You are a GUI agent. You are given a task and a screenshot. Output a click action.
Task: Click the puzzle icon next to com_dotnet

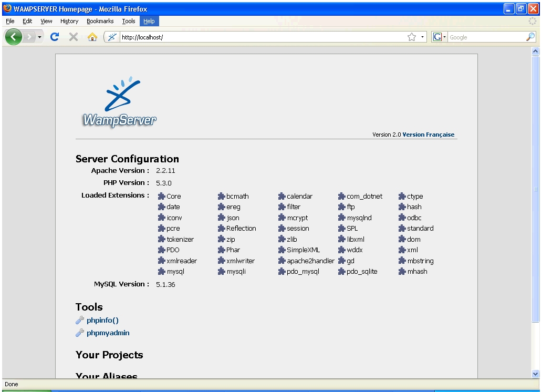click(342, 196)
